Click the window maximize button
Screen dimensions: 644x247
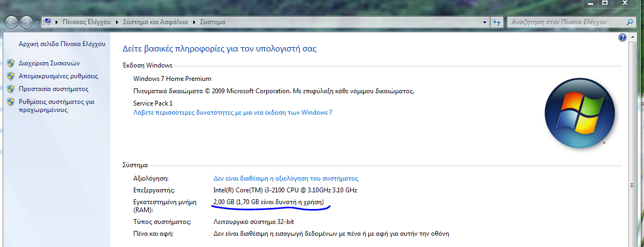pyautogui.click(x=605, y=3)
